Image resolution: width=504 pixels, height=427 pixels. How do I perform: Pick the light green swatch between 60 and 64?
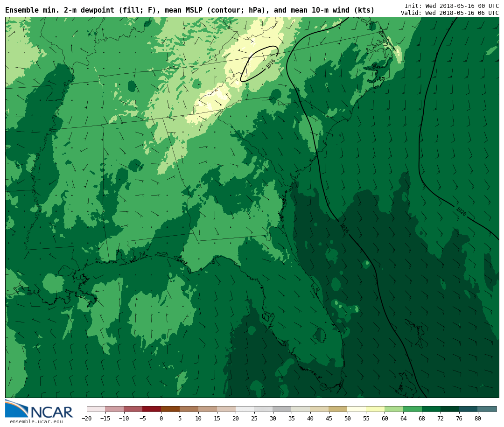pos(394,409)
